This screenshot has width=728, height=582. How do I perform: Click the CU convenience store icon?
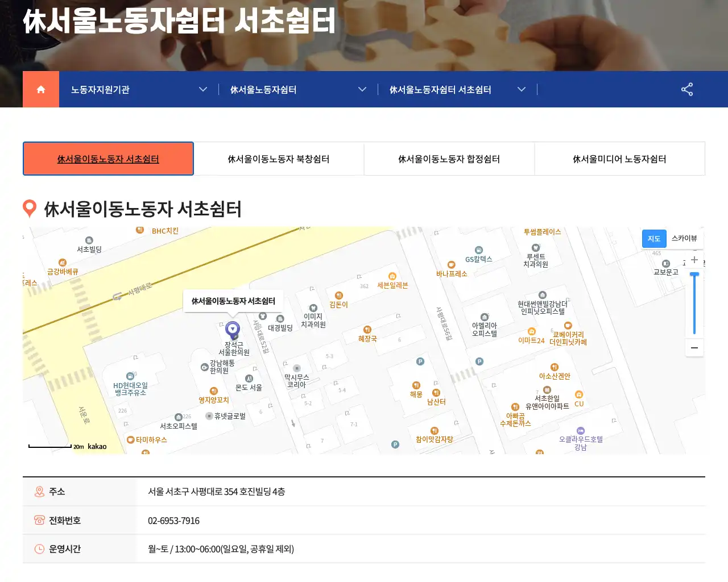579,395
